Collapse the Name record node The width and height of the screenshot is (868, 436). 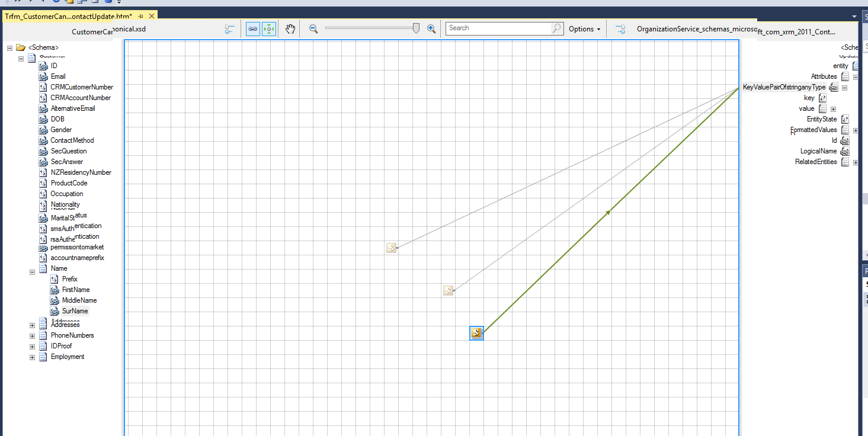point(33,272)
